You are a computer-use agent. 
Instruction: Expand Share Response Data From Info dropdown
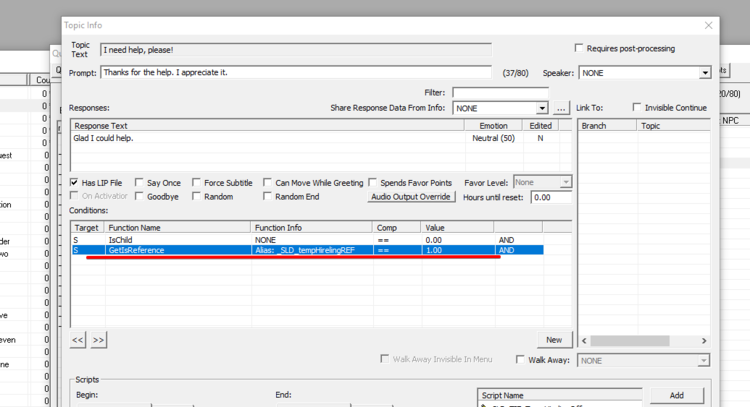click(541, 108)
